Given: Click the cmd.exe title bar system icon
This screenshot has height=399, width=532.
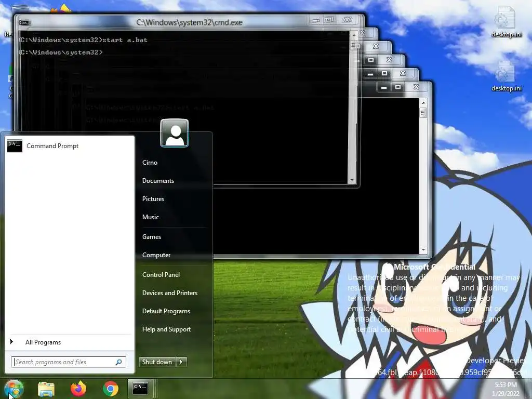Looking at the screenshot, I should pyautogui.click(x=24, y=23).
